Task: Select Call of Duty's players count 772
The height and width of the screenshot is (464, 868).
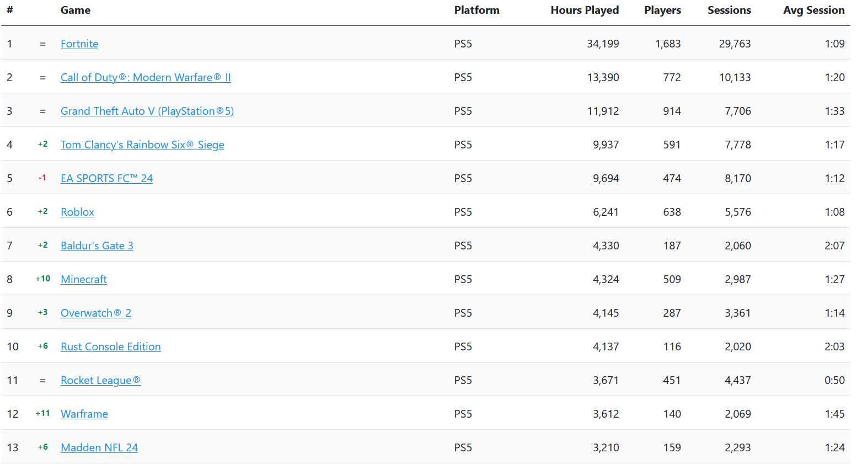Action: pyautogui.click(x=672, y=77)
